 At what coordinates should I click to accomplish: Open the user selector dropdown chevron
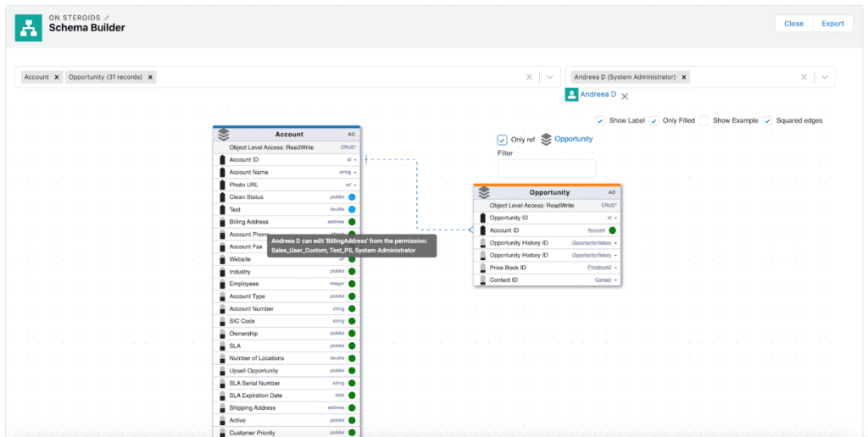[825, 77]
